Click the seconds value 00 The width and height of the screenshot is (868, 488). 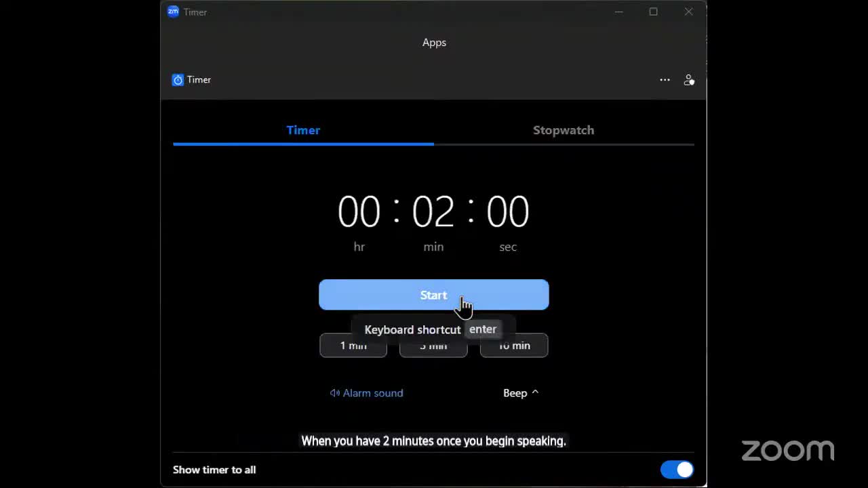click(508, 212)
